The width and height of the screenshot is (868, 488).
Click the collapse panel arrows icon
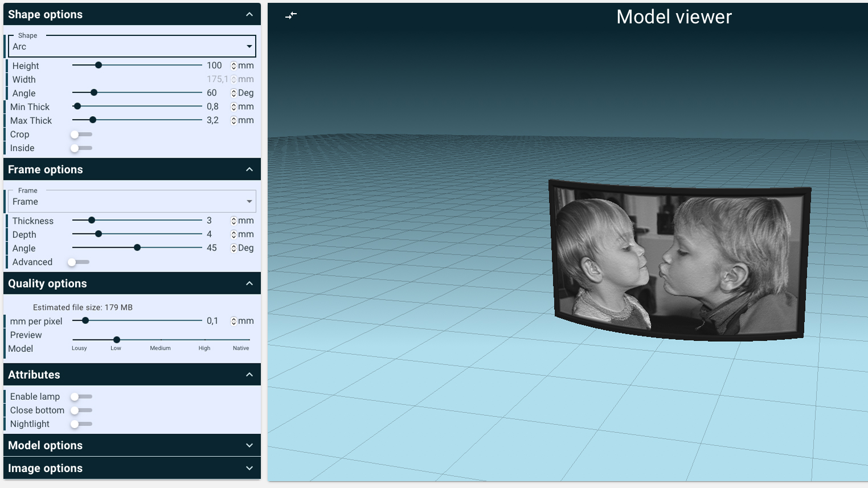coord(291,15)
